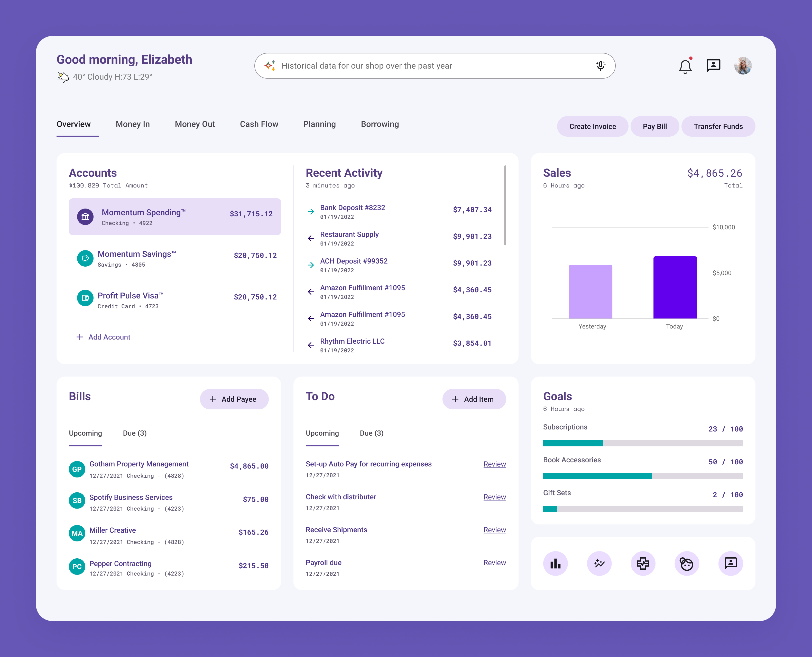Open Elizabeth's profile avatar
812x657 pixels.
743,66
